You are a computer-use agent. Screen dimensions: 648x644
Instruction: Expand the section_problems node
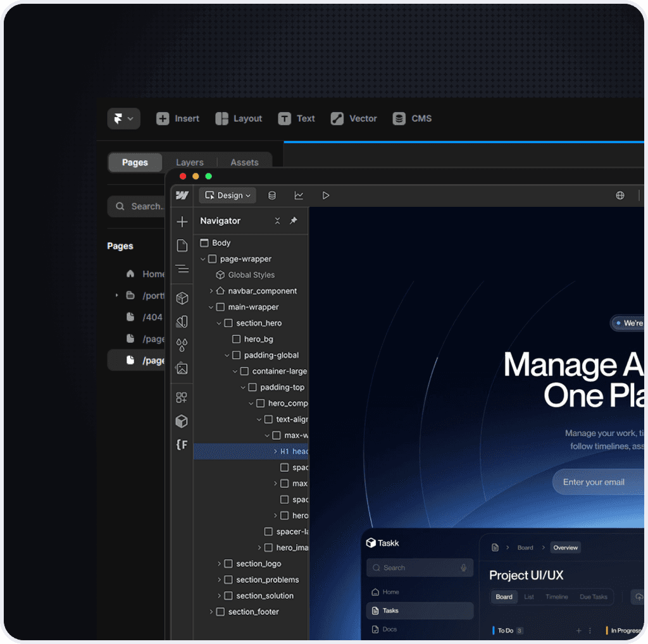pos(219,580)
